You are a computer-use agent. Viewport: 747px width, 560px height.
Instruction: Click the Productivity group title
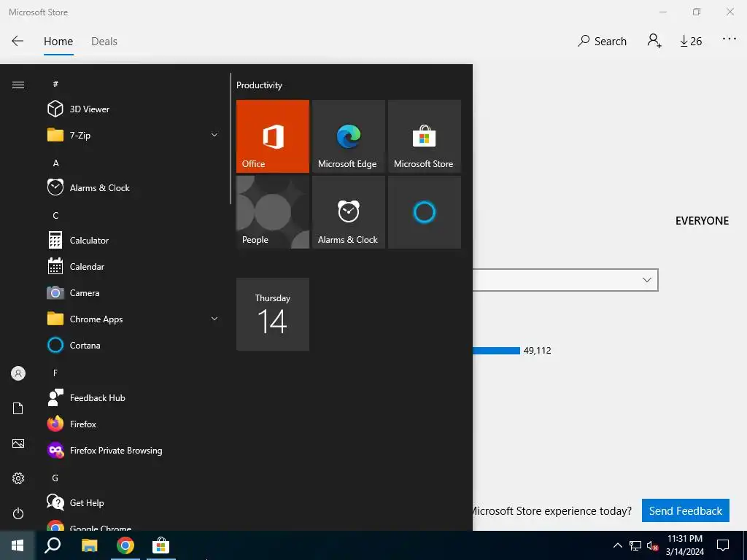coord(259,85)
